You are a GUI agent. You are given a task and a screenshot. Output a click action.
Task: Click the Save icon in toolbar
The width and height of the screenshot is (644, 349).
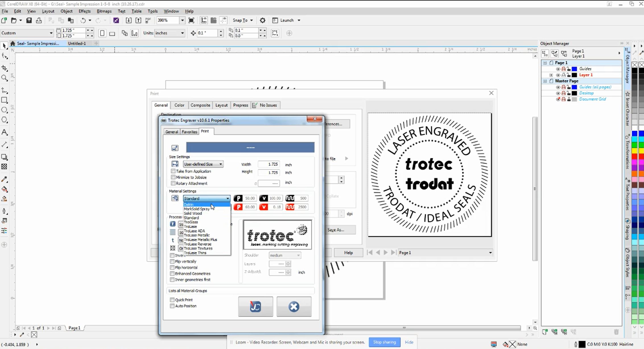tap(29, 20)
